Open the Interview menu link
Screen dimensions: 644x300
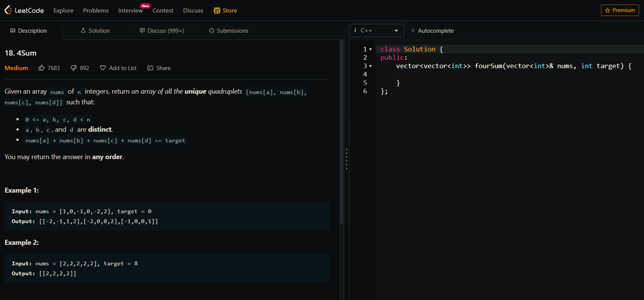(x=130, y=10)
